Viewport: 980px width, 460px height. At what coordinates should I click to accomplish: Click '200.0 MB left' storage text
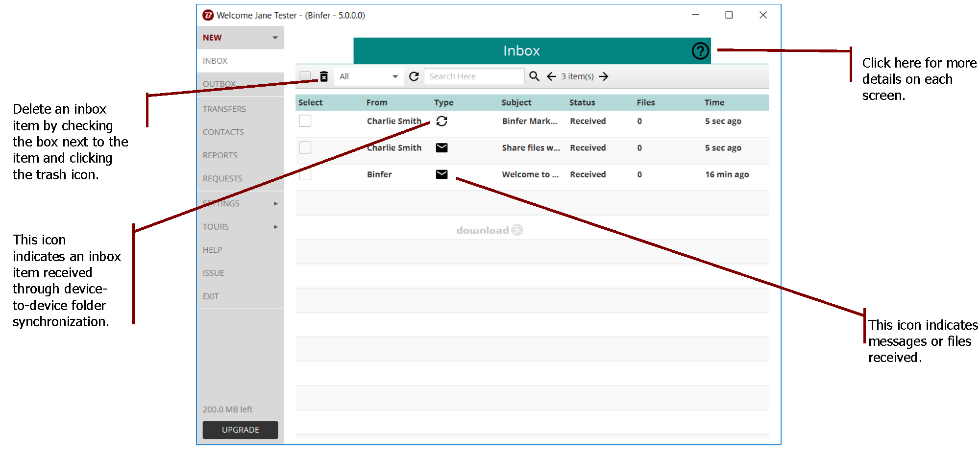227,409
